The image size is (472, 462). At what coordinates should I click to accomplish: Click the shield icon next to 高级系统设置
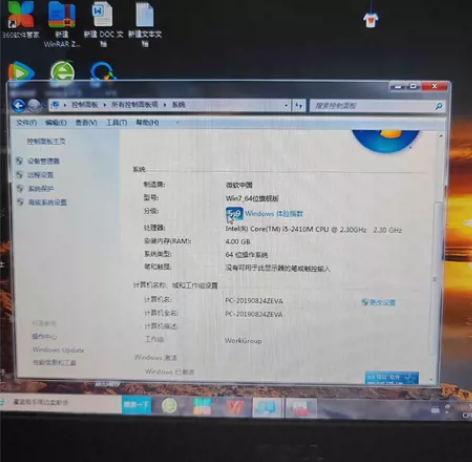point(20,202)
